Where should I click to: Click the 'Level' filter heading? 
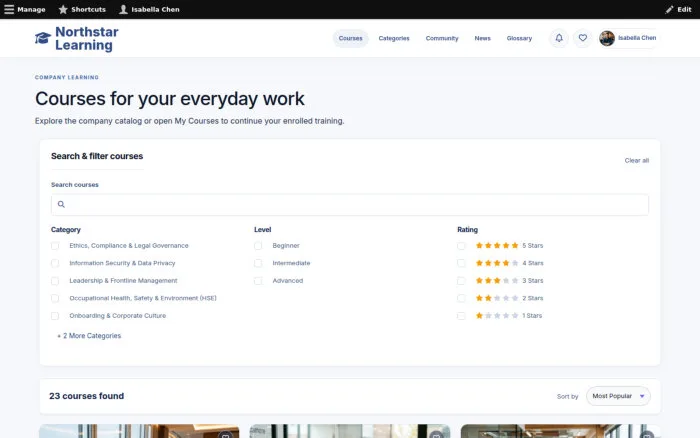point(262,229)
